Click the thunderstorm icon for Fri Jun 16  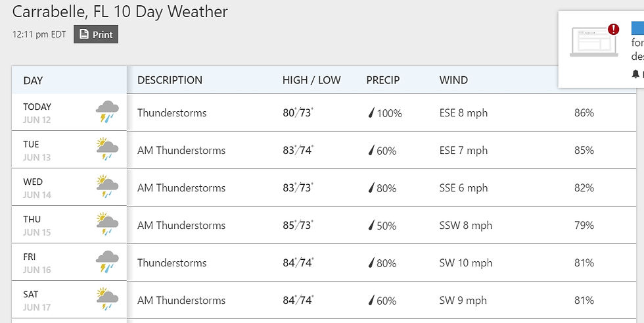(x=107, y=262)
